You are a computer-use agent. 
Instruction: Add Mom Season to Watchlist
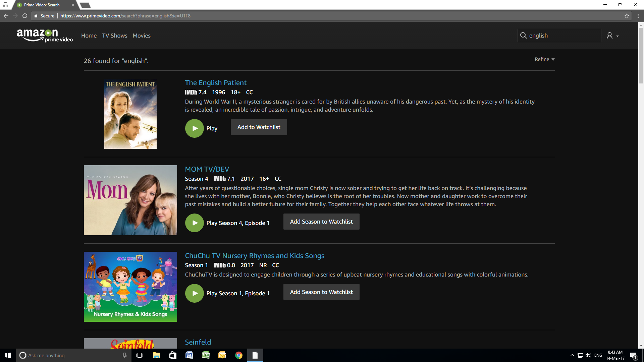321,222
